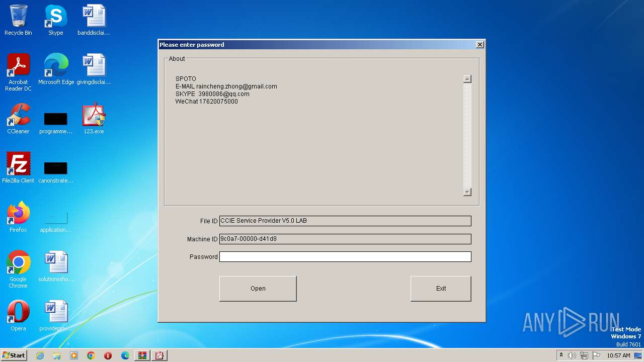This screenshot has height=362, width=644.
Task: Click the 10:57 AM taskbar clock
Action: [x=618, y=355]
